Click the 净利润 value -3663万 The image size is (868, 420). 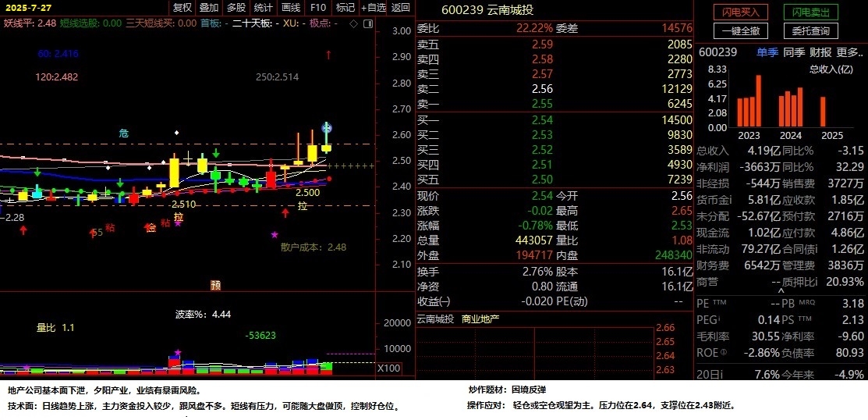[x=760, y=167]
